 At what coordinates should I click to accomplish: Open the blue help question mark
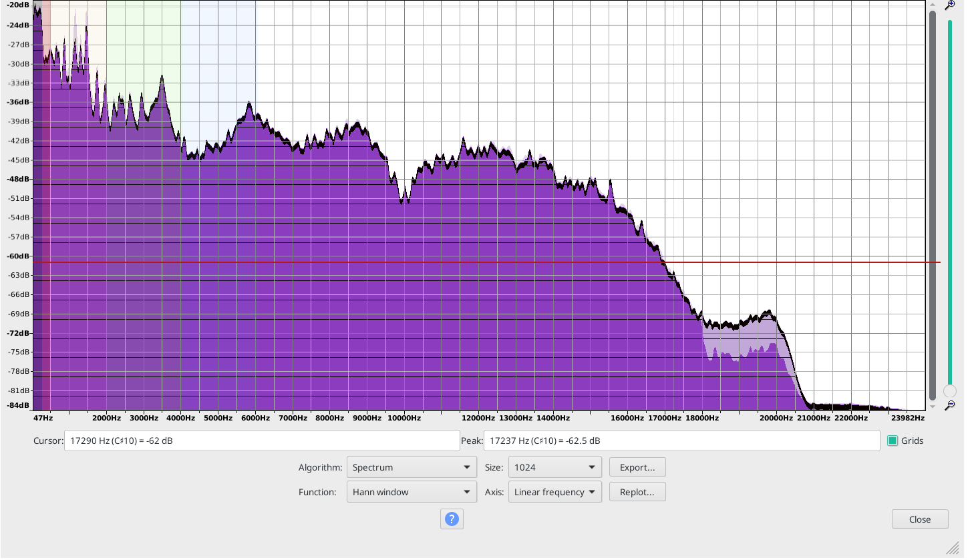tap(452, 519)
